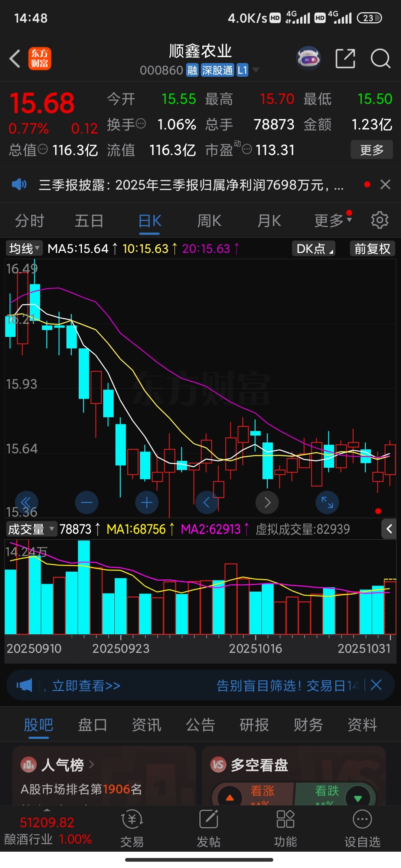Go back with the left arrow
Viewport: 401px width, 868px height.
[15, 59]
